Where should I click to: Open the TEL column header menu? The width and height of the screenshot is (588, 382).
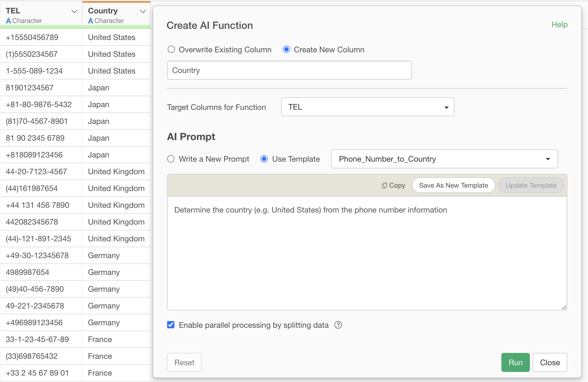pos(74,11)
